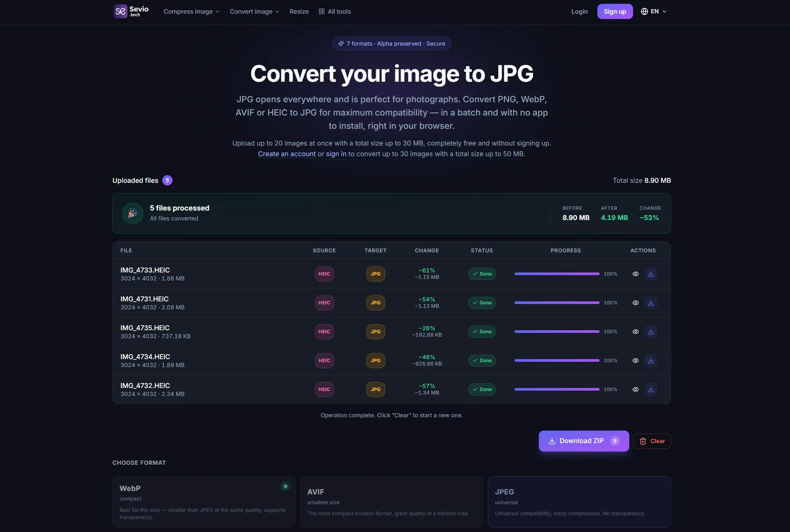790x532 pixels.
Task: Select the WebP format card
Action: coord(204,502)
